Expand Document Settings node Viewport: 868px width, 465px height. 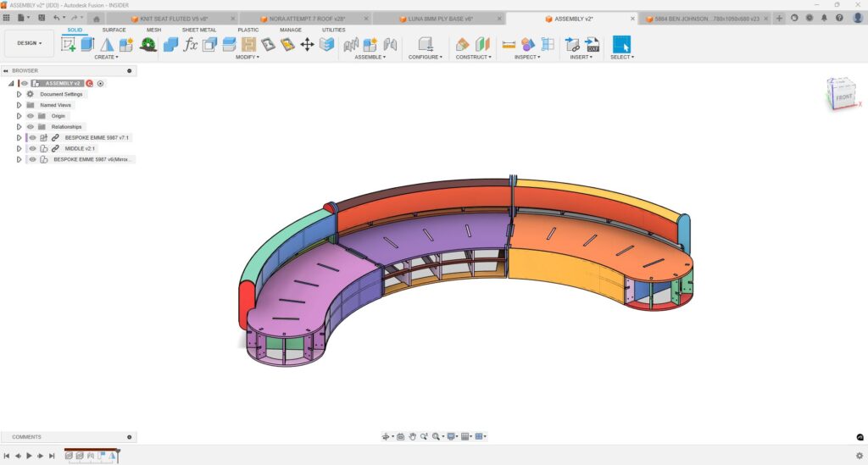tap(19, 95)
